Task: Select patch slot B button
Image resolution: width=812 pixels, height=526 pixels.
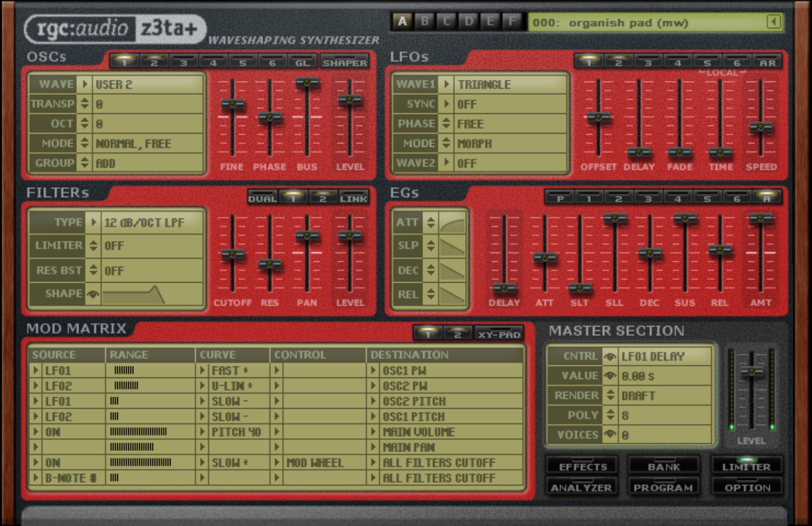Action: click(x=425, y=21)
